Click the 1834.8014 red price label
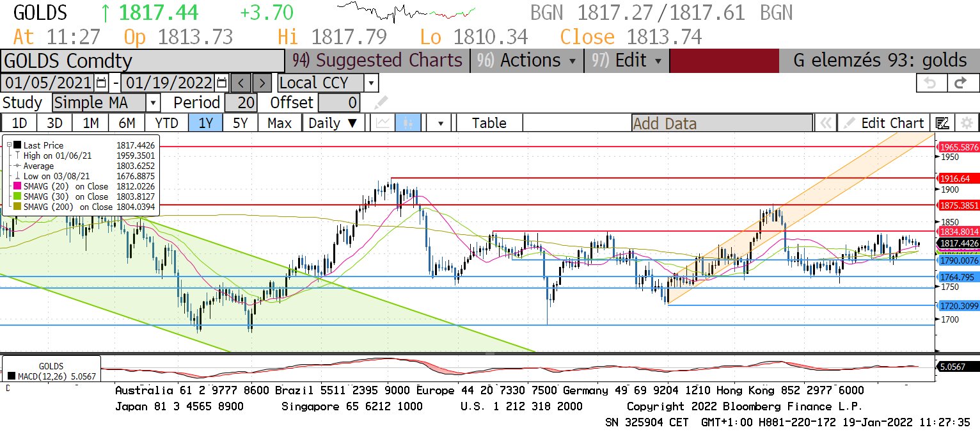This screenshot has height=441, width=980. pyautogui.click(x=958, y=231)
